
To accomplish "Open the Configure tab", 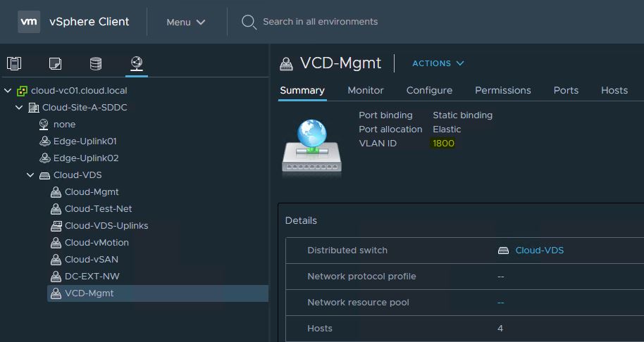I will (429, 90).
